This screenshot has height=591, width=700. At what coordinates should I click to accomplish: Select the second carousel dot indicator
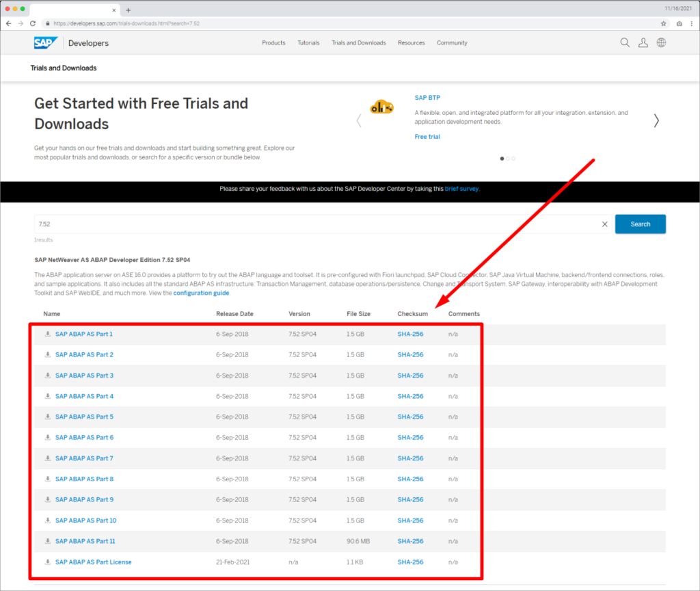click(x=508, y=159)
